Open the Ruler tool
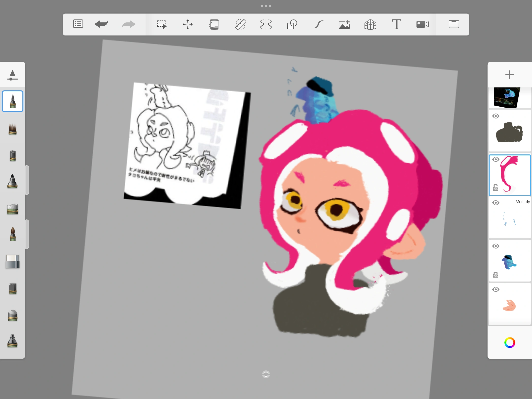This screenshot has width=532, height=399. pos(241,24)
